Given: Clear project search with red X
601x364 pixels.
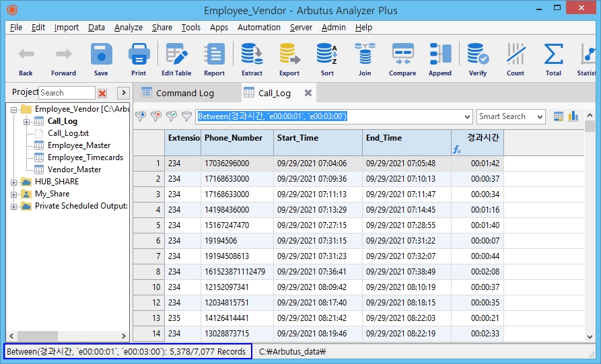Looking at the screenshot, I should (x=102, y=93).
